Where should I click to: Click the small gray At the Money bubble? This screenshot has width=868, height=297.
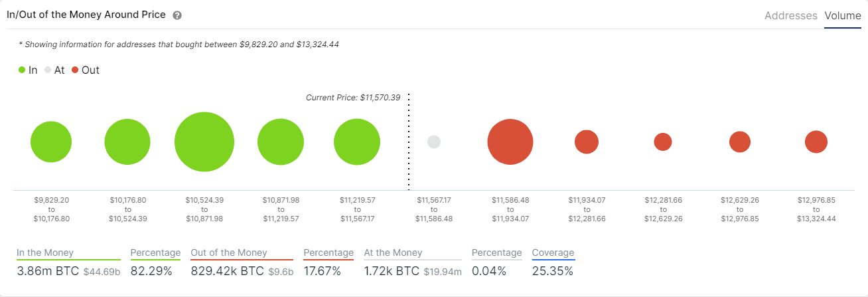click(x=434, y=142)
